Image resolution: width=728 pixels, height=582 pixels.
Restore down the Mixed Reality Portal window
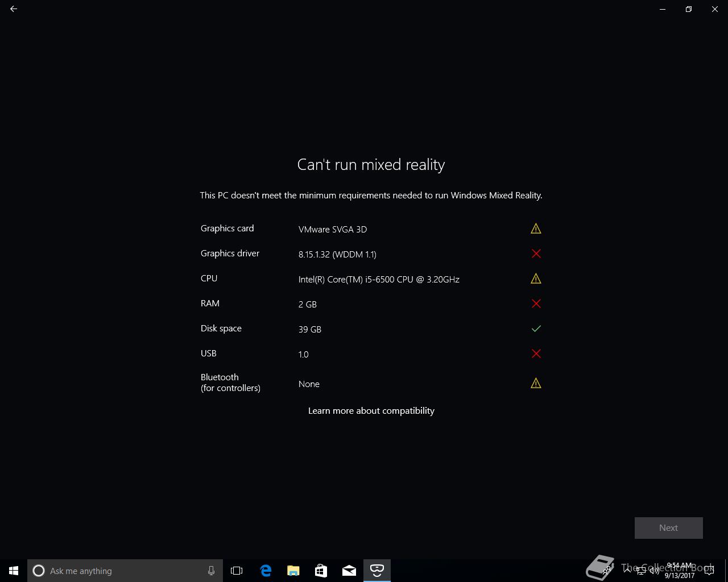pos(689,9)
